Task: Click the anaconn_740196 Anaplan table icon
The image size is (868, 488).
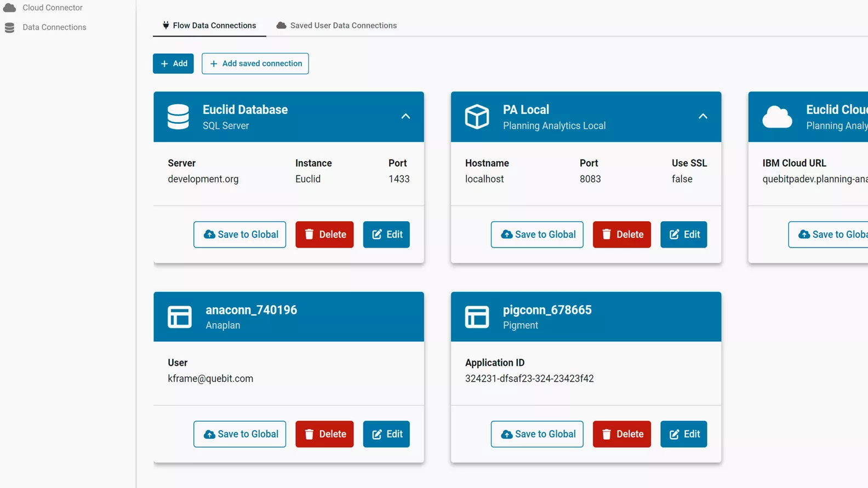Action: point(180,317)
